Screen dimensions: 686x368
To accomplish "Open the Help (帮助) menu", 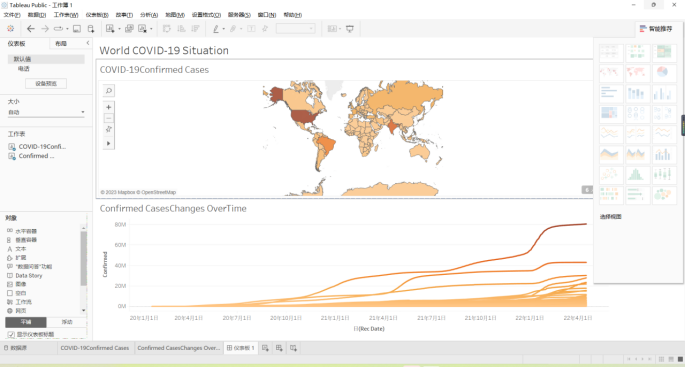I will [293, 15].
